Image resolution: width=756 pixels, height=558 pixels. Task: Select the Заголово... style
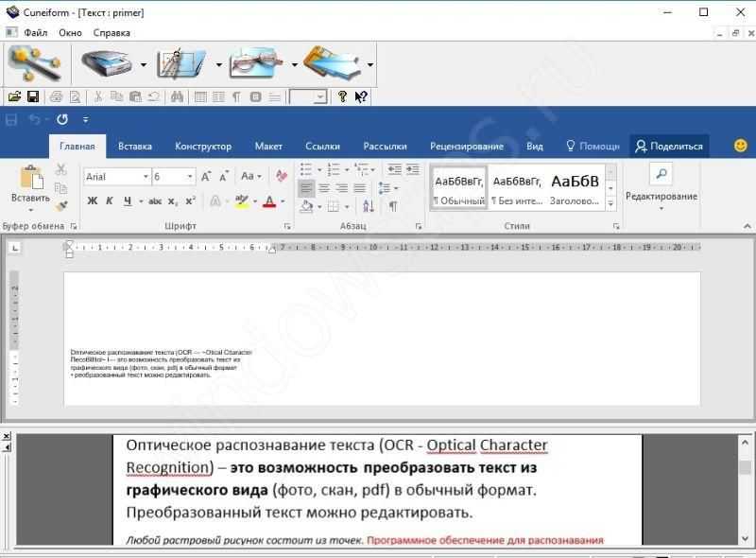[x=575, y=189]
